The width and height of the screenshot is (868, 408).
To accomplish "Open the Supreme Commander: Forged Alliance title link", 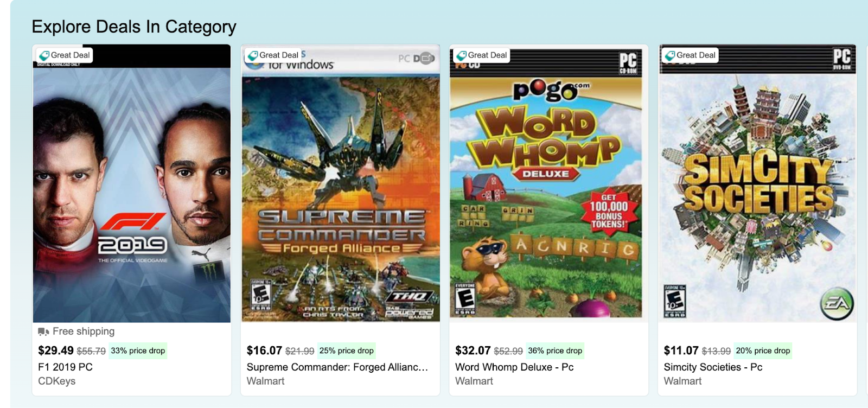I will tap(337, 367).
